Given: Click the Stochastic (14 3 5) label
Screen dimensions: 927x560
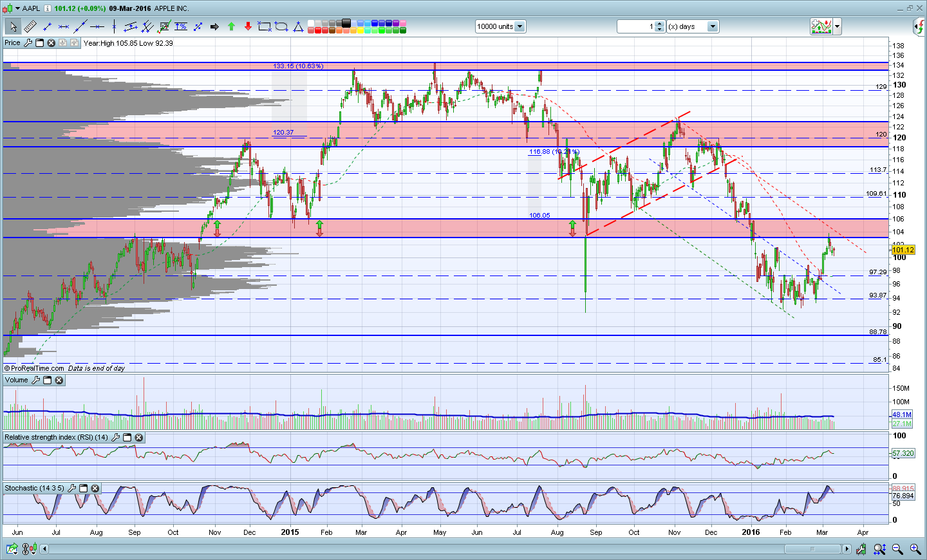Looking at the screenshot, I should coord(35,489).
